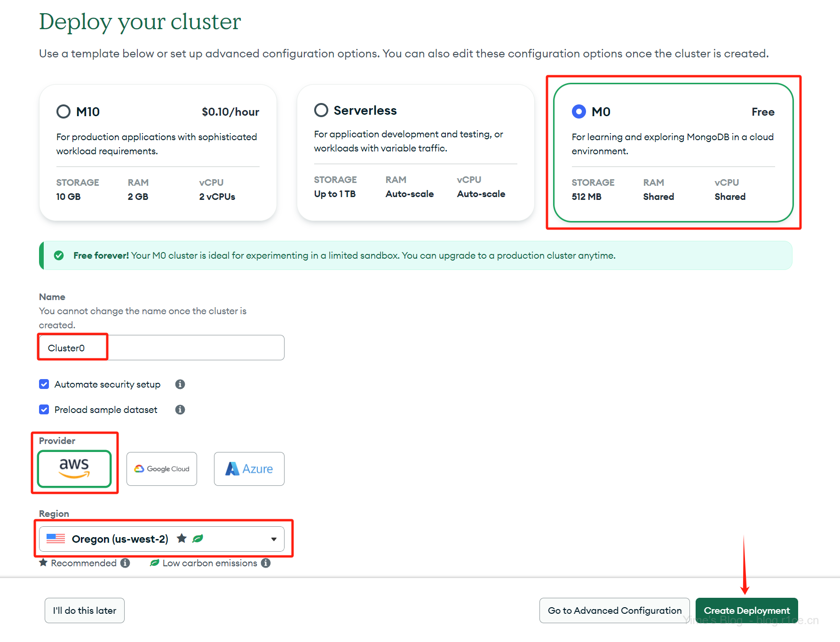Click info icon next to Low carbon emissions
This screenshot has height=642, width=840.
point(266,563)
